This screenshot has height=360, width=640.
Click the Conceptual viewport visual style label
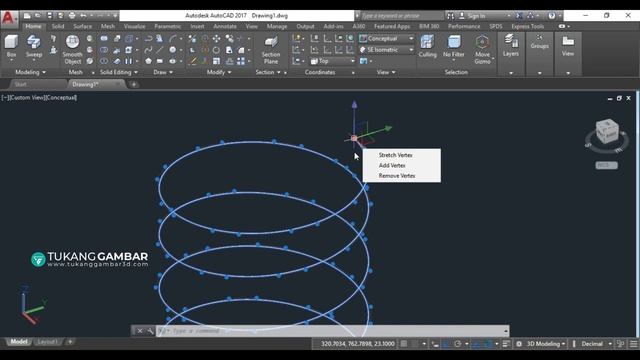point(60,98)
